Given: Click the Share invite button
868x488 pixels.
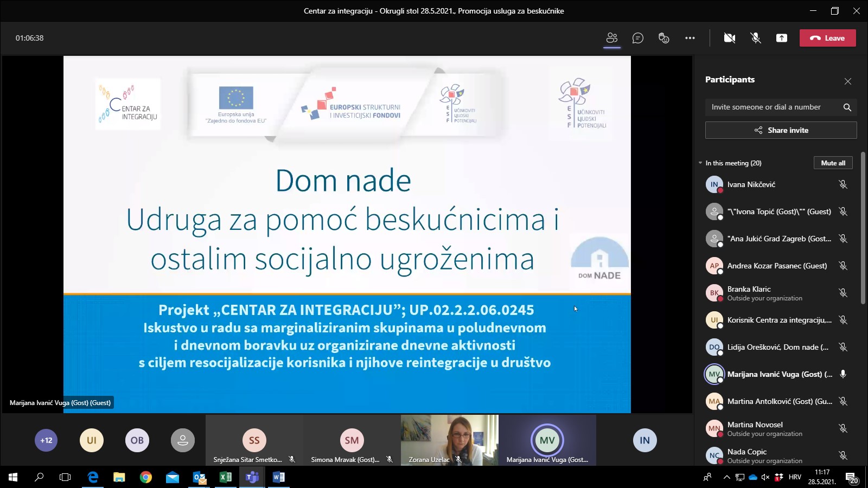Looking at the screenshot, I should pos(781,130).
